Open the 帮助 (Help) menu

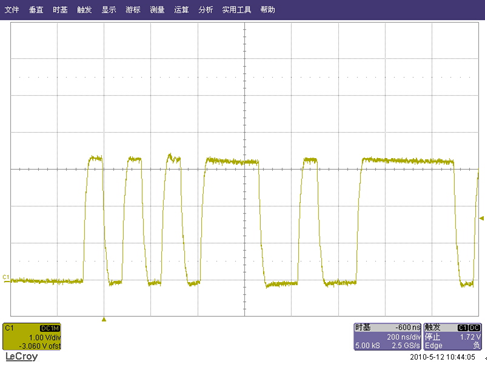[268, 10]
